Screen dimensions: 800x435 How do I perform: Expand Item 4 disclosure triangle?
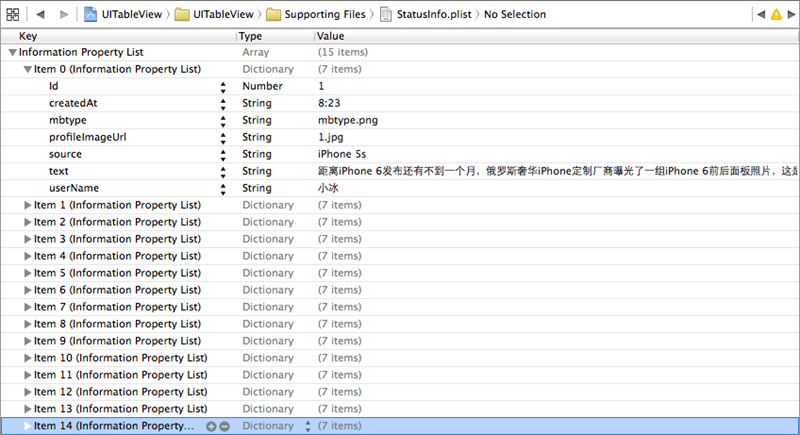(x=28, y=256)
